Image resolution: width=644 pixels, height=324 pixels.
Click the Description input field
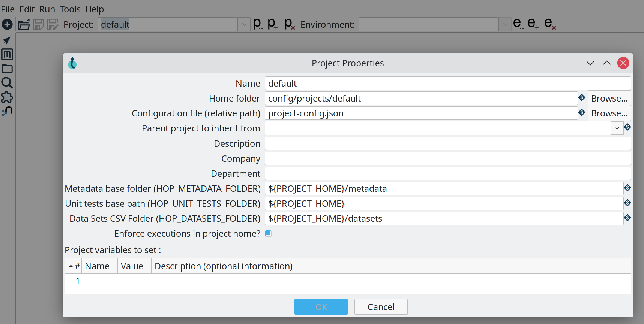pyautogui.click(x=447, y=144)
